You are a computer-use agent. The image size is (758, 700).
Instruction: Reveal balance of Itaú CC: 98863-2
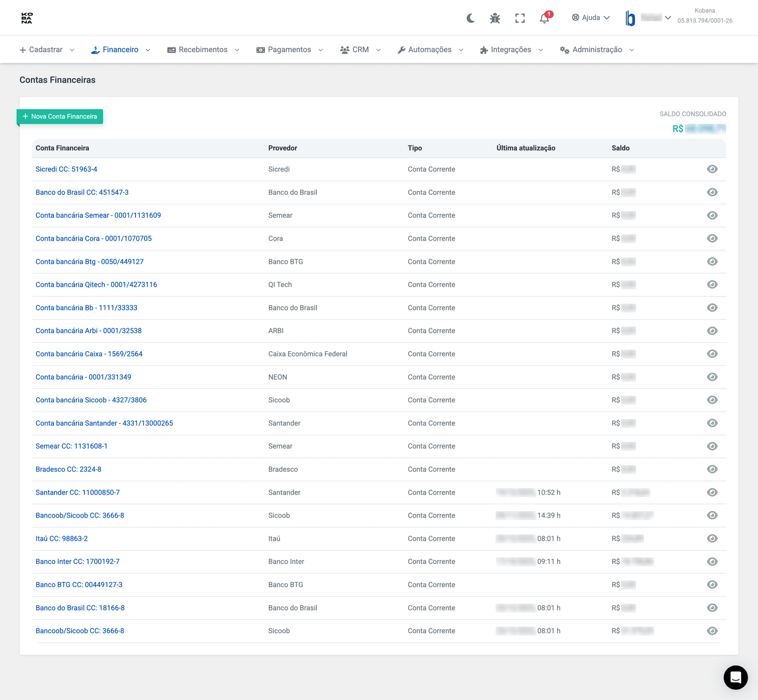[x=713, y=538]
